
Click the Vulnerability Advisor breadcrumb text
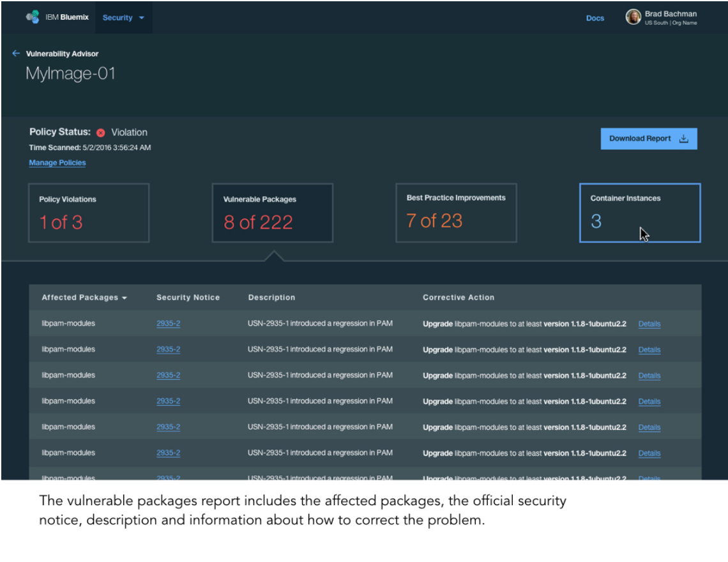[x=62, y=54]
